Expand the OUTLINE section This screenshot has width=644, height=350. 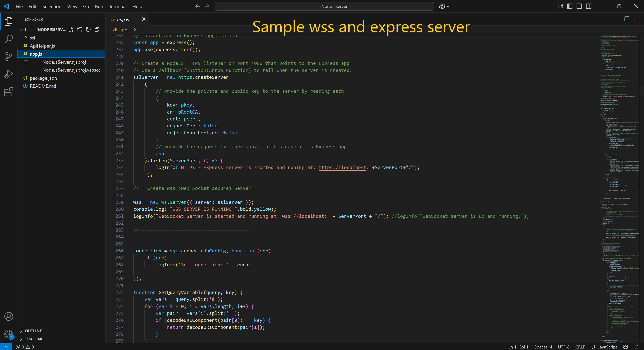[x=61, y=331]
